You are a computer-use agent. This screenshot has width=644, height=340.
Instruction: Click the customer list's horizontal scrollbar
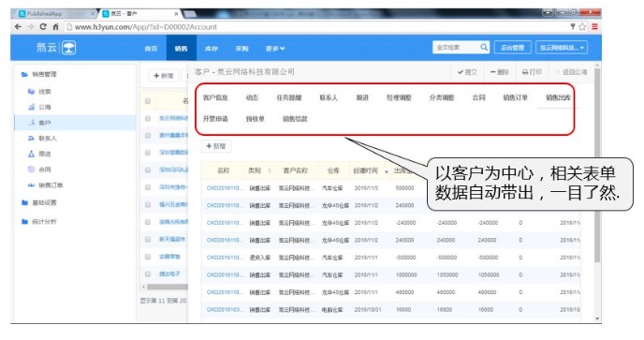[x=168, y=287]
